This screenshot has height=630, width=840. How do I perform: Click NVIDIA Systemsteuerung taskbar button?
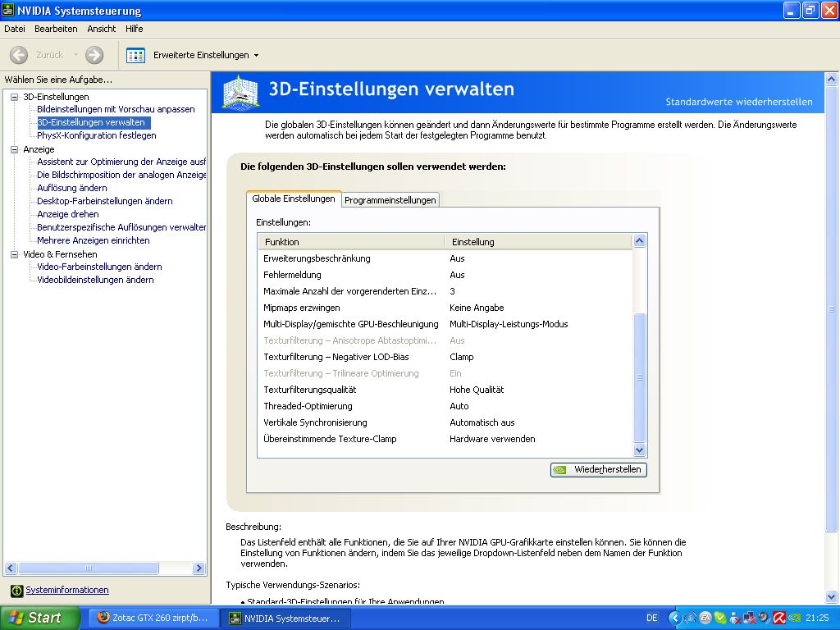click(x=286, y=619)
